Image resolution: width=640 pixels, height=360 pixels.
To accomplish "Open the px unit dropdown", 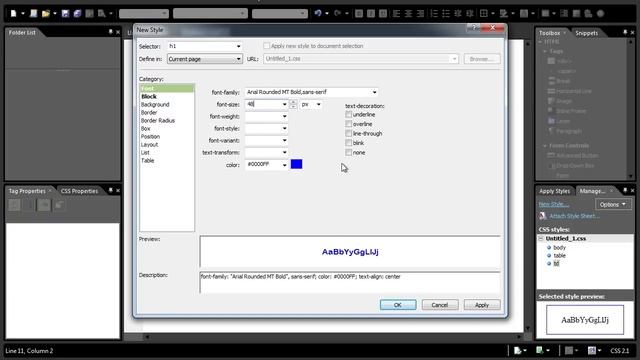I will pos(318,104).
